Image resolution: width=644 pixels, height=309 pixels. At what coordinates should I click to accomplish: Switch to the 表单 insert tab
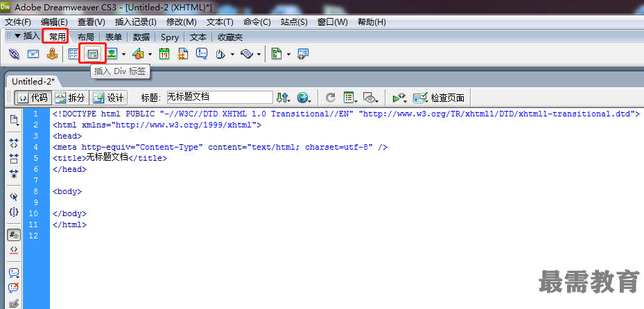pyautogui.click(x=114, y=37)
